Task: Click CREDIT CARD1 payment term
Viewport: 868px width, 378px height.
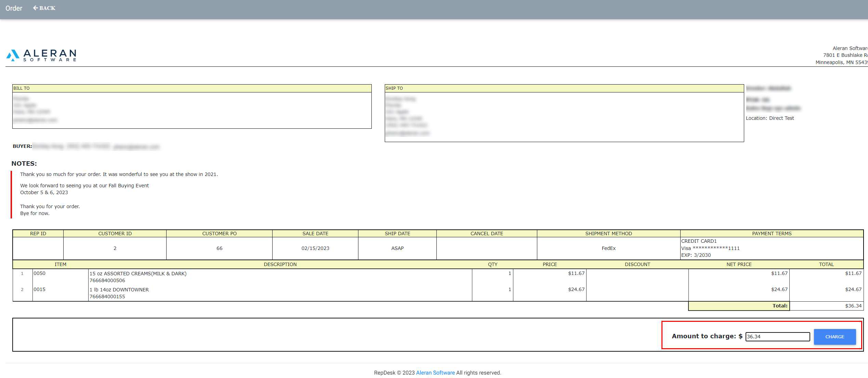Action: tap(699, 241)
